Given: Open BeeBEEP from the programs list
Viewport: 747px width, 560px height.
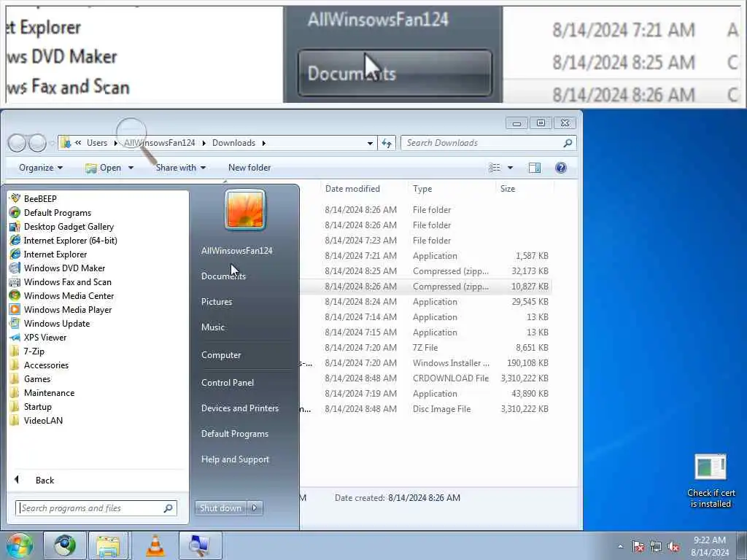Looking at the screenshot, I should 40,198.
